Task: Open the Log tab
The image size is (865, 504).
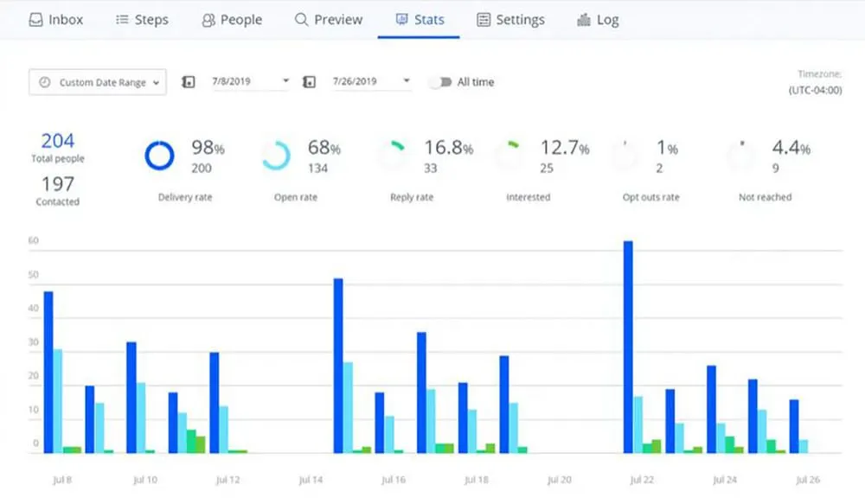Action: click(598, 19)
